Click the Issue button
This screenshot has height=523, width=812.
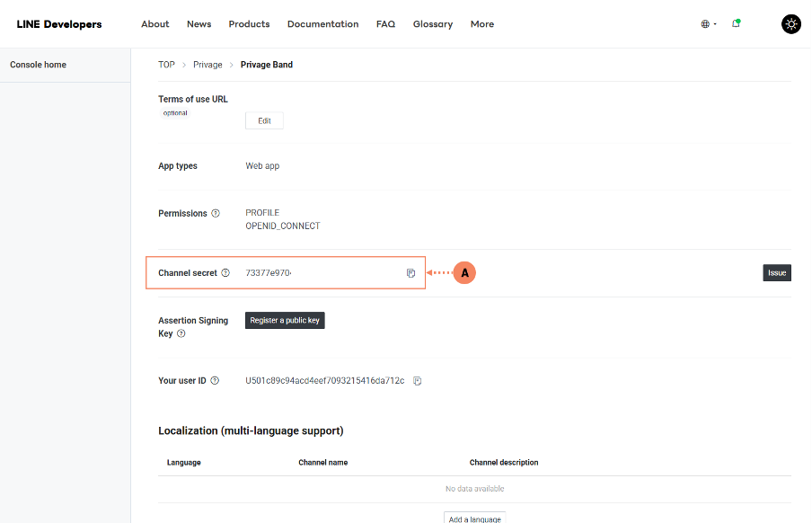pos(776,273)
